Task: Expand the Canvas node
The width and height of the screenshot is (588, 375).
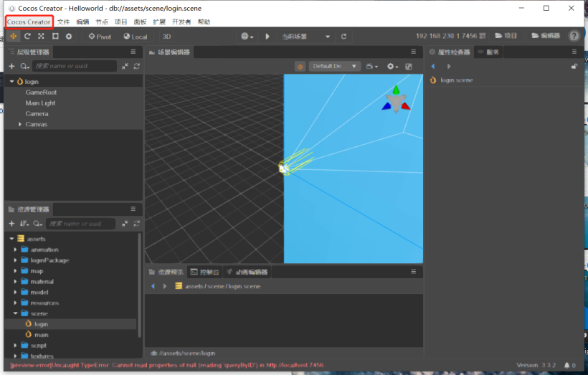Action: [x=20, y=124]
